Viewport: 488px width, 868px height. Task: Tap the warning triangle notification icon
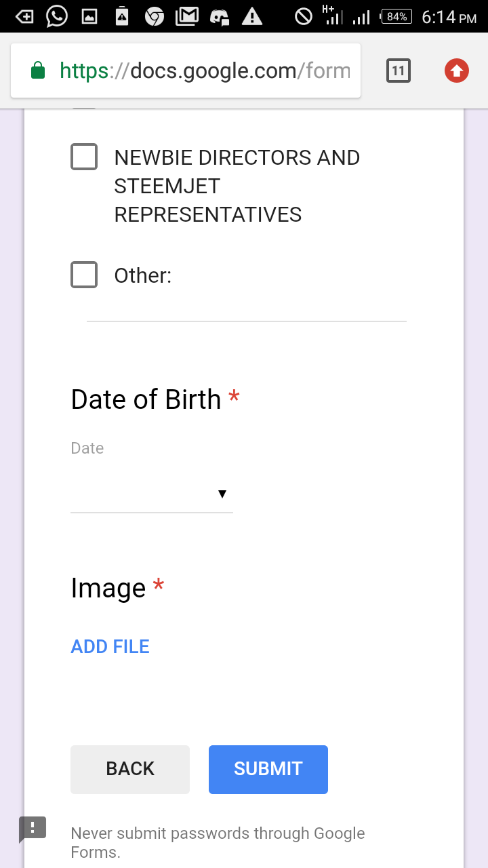[252, 16]
